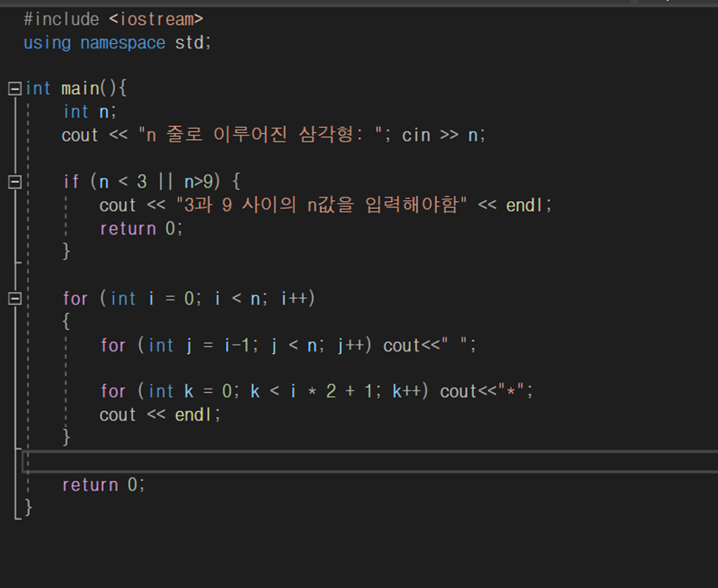Image resolution: width=718 pixels, height=588 pixels.
Task: Collapse the outer for loop block
Action: click(15, 299)
